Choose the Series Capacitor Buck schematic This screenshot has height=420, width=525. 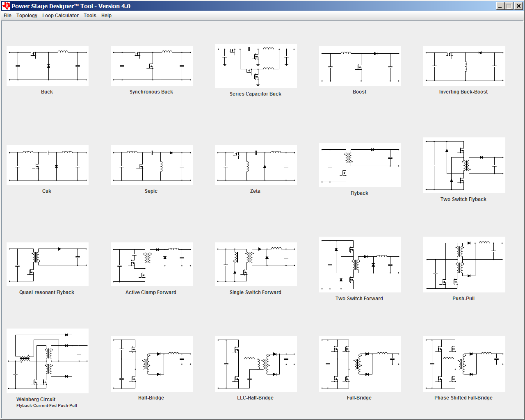coord(256,66)
